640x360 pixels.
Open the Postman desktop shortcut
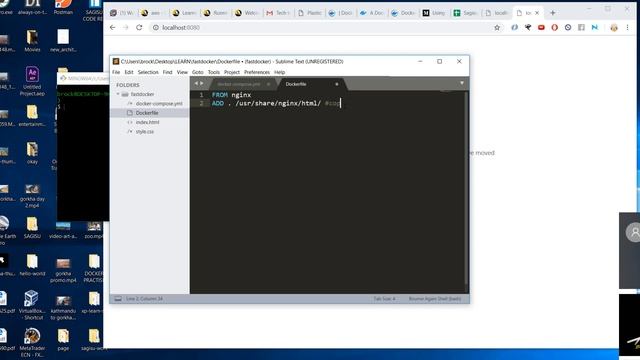63,7
